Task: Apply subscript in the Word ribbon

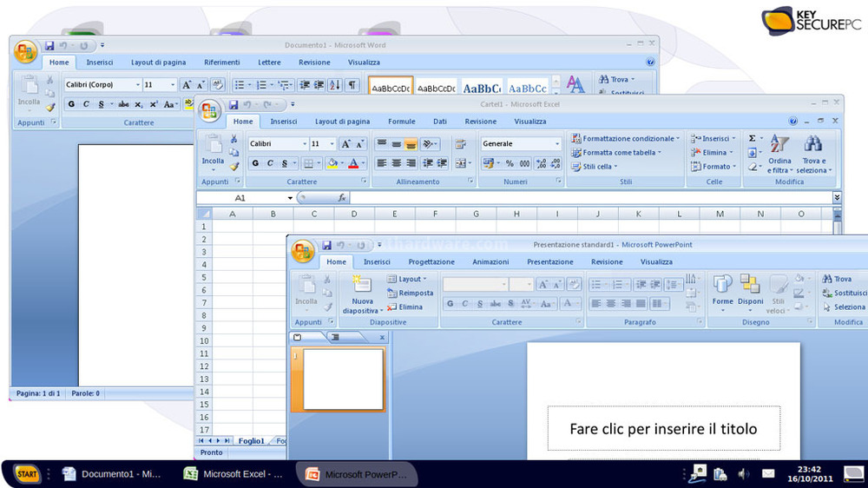Action: point(138,104)
